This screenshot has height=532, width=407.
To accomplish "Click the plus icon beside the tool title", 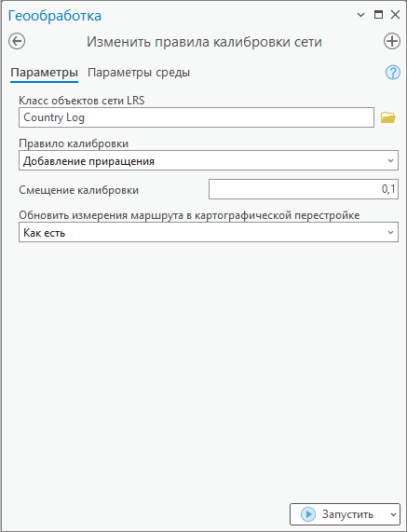I will [392, 41].
